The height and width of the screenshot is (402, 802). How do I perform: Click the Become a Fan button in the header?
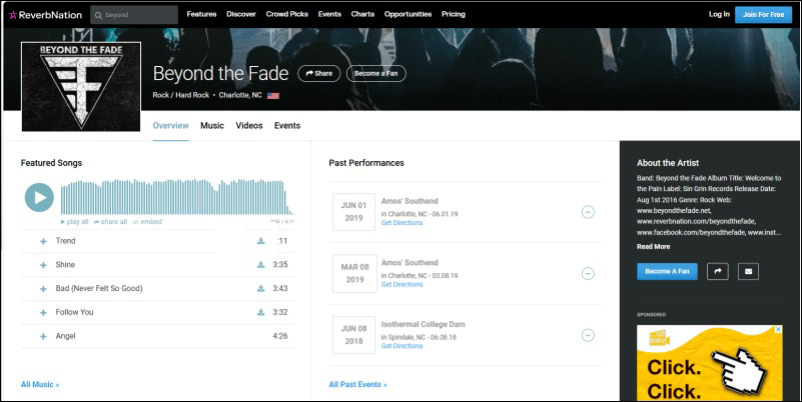376,74
